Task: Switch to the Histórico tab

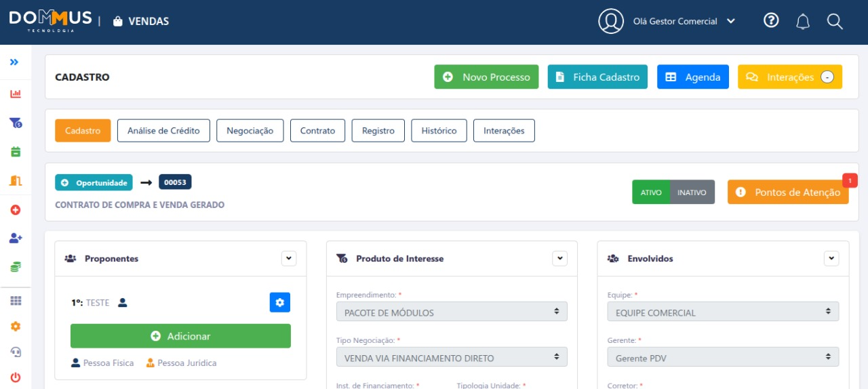Action: click(439, 131)
